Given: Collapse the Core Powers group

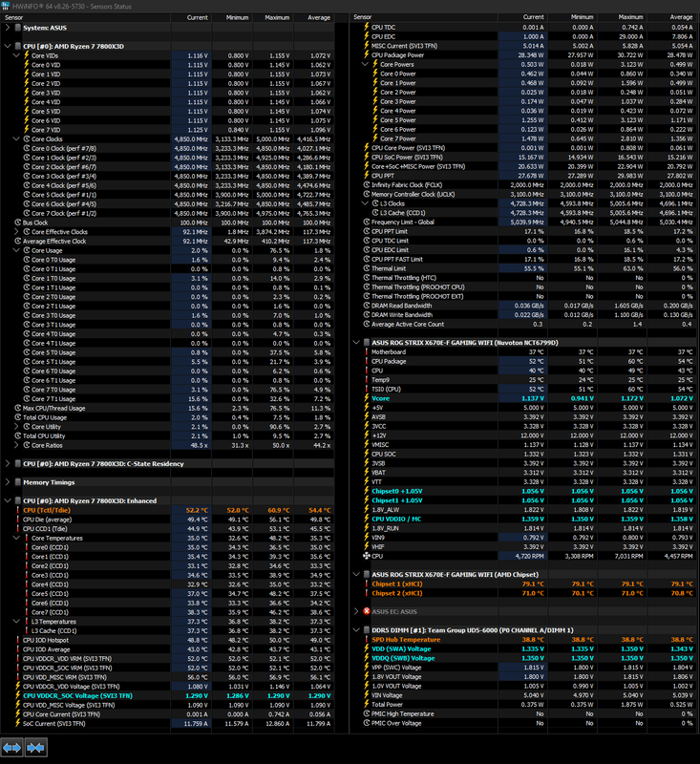Looking at the screenshot, I should point(365,64).
